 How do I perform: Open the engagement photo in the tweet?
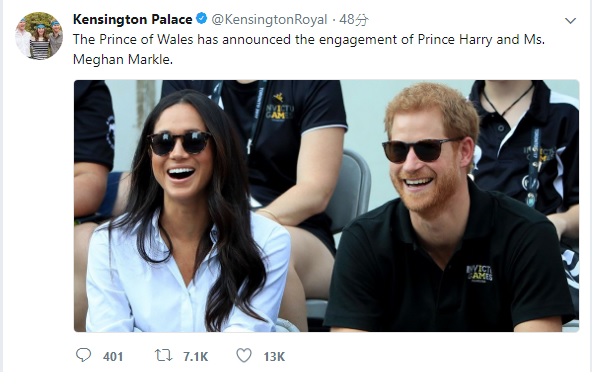(326, 206)
